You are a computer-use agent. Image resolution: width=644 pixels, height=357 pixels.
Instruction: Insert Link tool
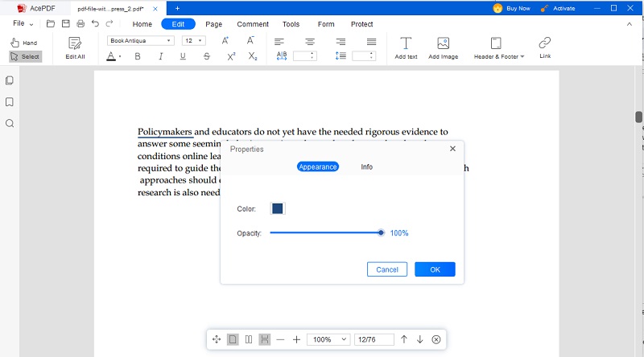tap(545, 47)
